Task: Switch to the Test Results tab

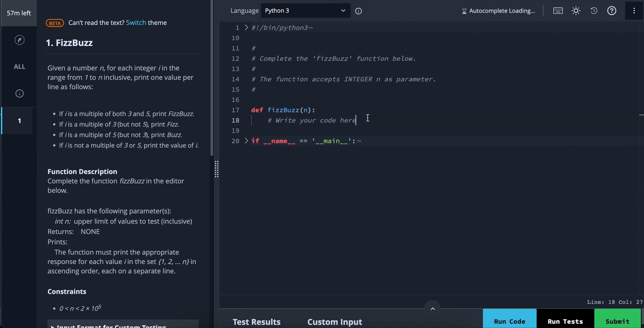Action: (x=256, y=322)
